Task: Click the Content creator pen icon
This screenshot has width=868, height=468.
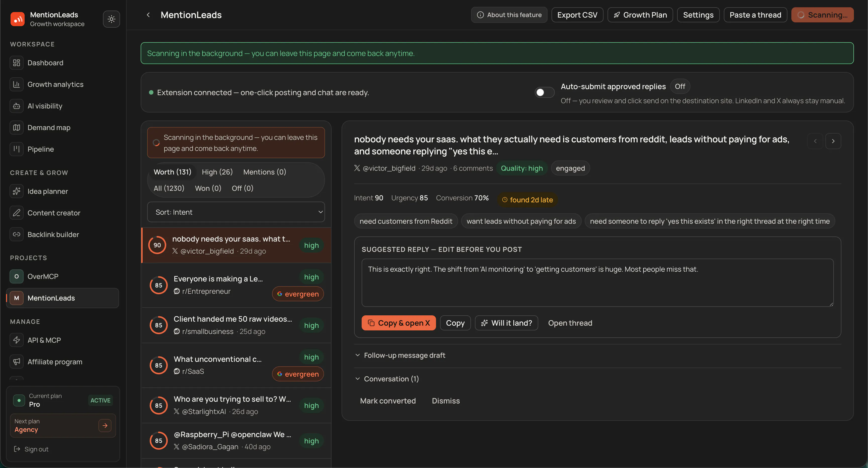Action: 17,213
